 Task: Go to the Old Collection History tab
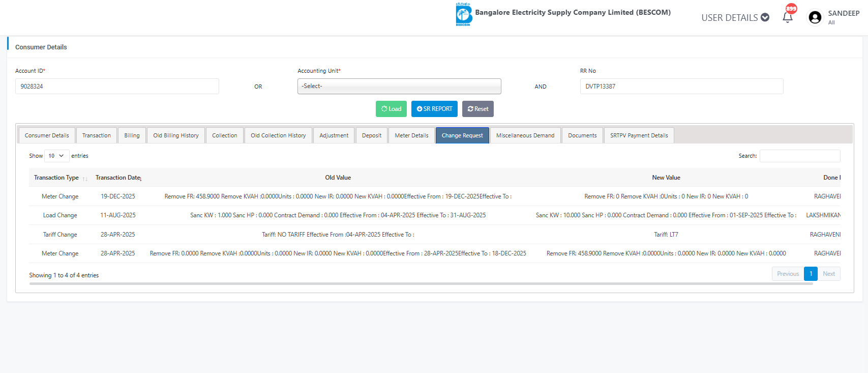(278, 135)
